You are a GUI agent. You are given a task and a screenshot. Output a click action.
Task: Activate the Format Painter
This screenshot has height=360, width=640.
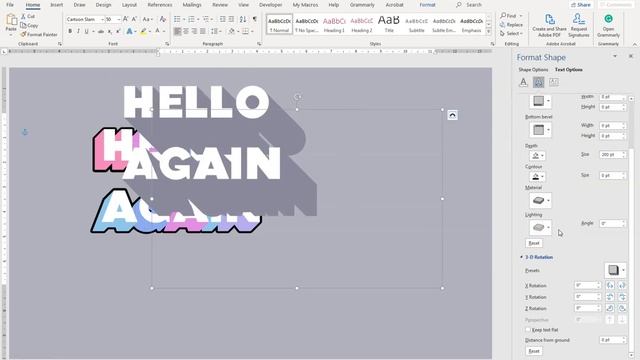click(39, 34)
